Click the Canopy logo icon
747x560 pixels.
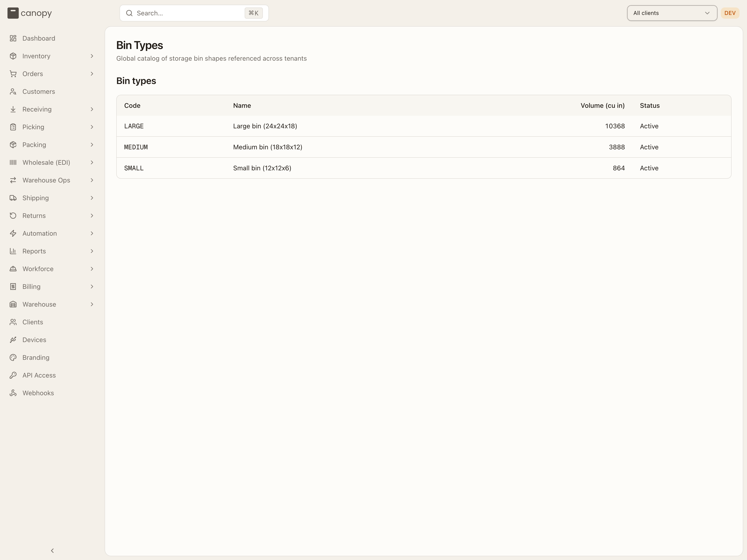point(13,13)
